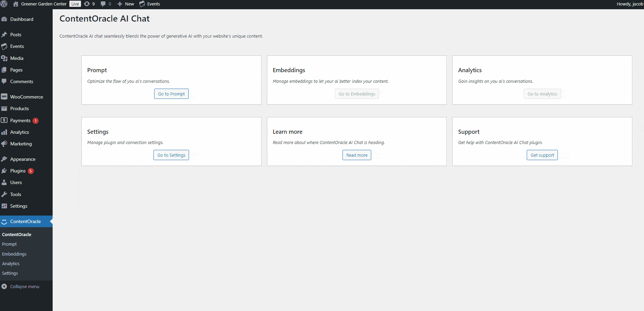Open Products menu item
The height and width of the screenshot is (311, 644).
26,108
